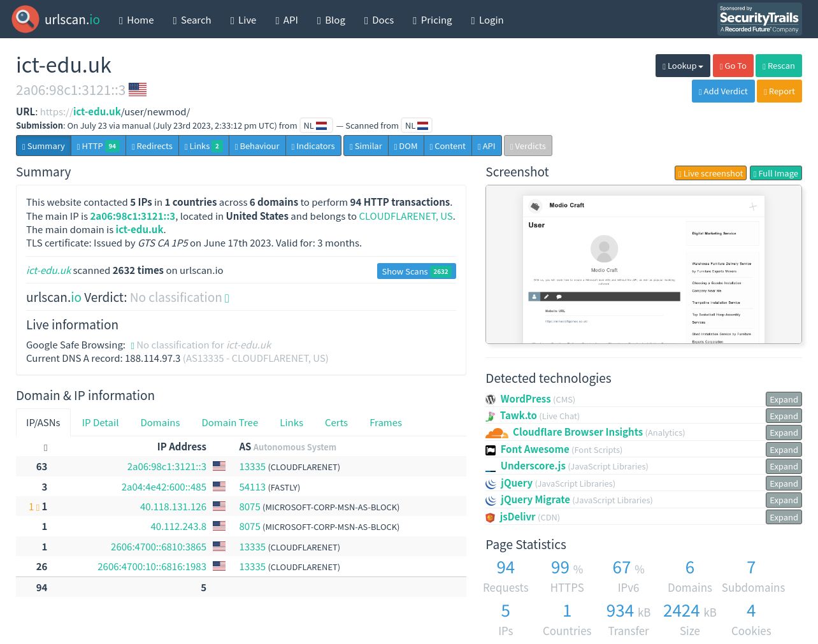The height and width of the screenshot is (644, 818).
Task: Click IP address 2a04:4e42:600::485
Action: click(x=164, y=487)
